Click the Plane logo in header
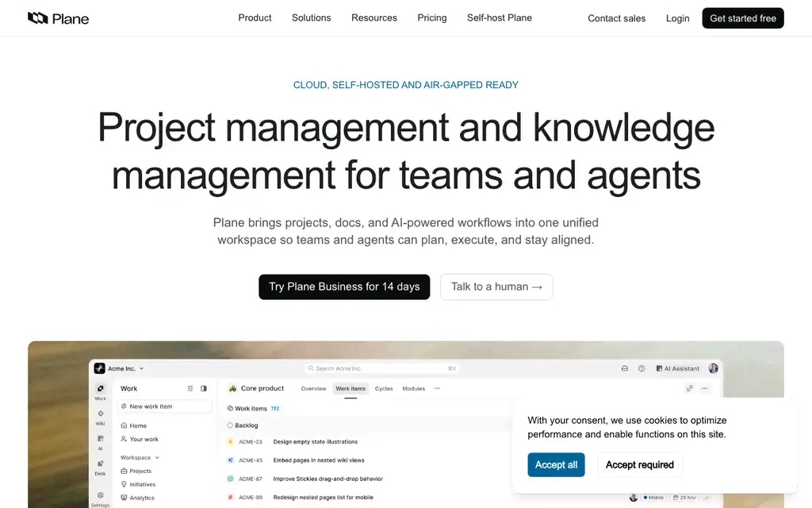The height and width of the screenshot is (508, 812). point(58,19)
